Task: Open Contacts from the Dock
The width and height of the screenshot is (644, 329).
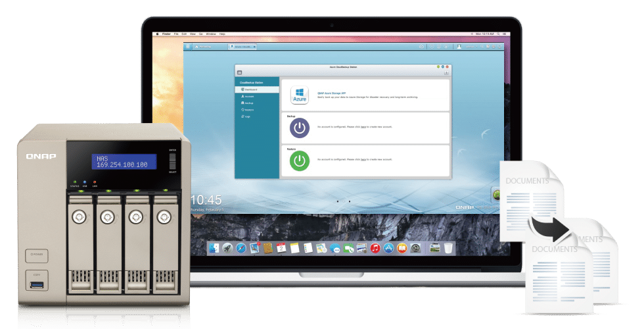Action: pyautogui.click(x=268, y=248)
